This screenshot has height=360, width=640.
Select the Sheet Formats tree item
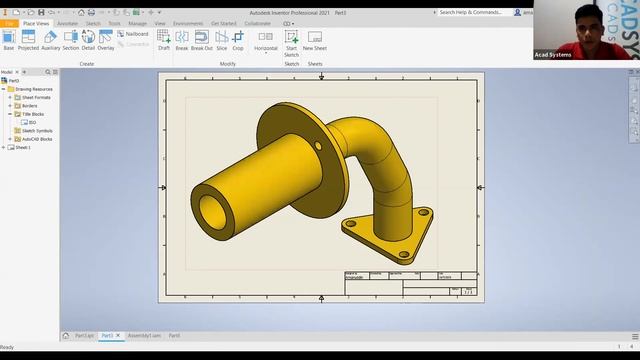(x=33, y=98)
